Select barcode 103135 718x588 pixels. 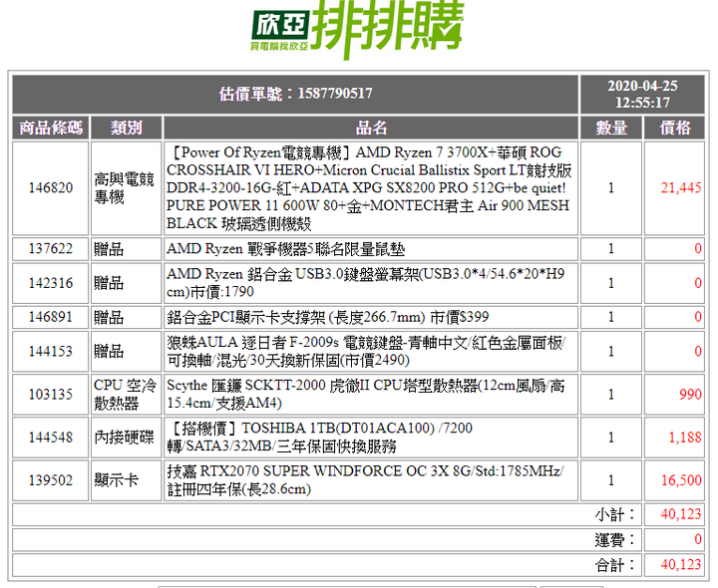[x=51, y=395]
